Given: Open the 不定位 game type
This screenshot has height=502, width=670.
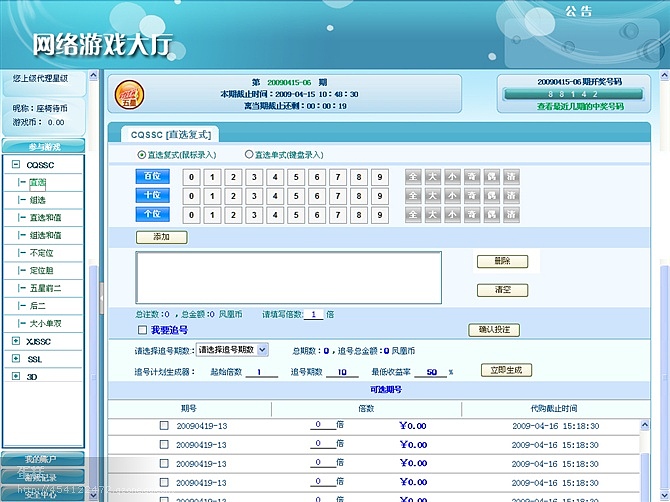Looking at the screenshot, I should (41, 253).
